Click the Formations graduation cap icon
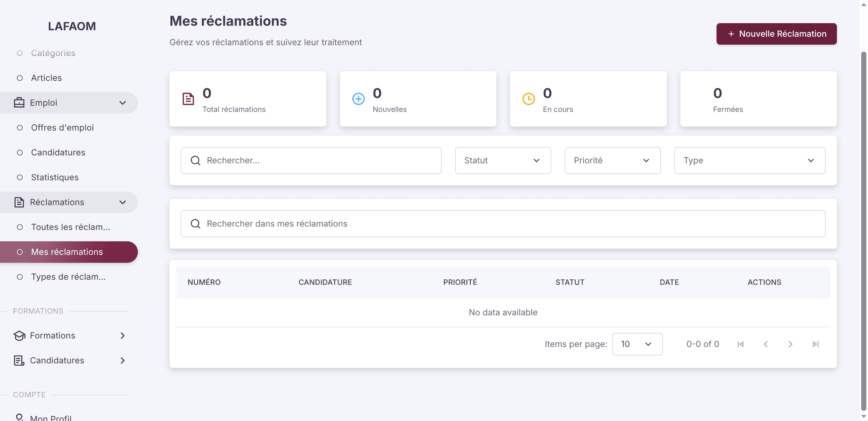 click(x=19, y=335)
